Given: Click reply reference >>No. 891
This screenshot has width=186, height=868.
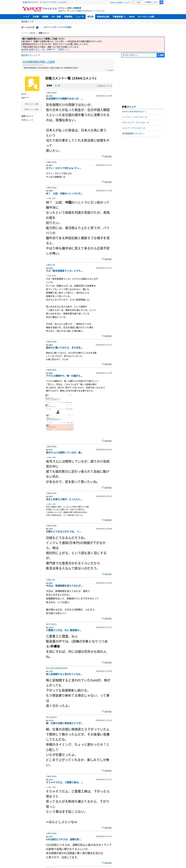Looking at the screenshot, I should (51, 198).
